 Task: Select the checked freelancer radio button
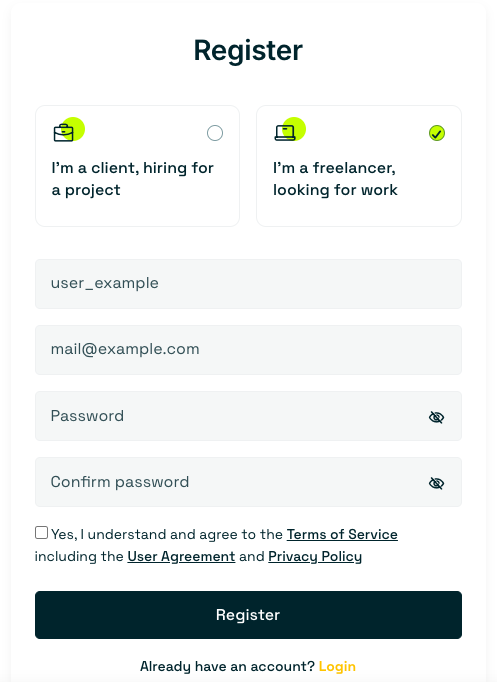tap(437, 133)
